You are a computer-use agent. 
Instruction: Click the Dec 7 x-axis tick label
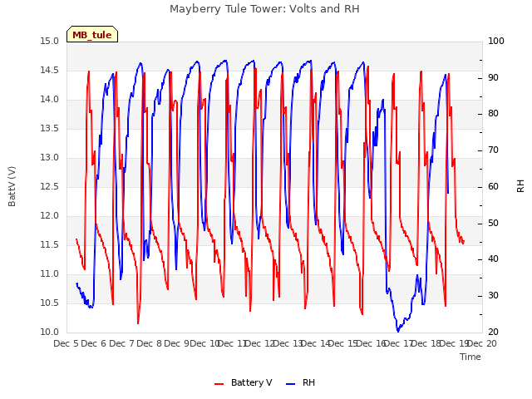click(x=121, y=343)
